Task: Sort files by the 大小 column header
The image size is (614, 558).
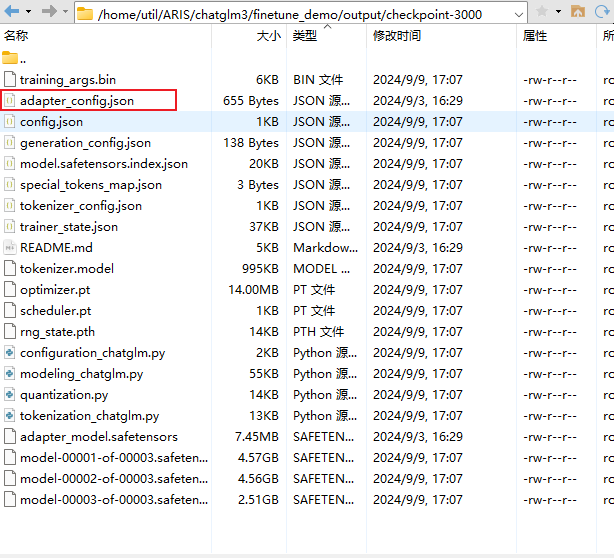Action: coord(268,36)
